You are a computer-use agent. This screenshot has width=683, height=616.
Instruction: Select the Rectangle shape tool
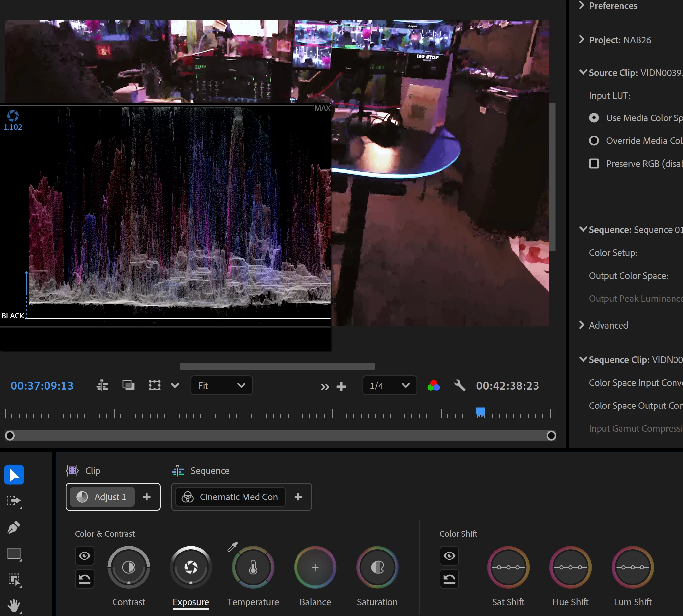tap(14, 553)
